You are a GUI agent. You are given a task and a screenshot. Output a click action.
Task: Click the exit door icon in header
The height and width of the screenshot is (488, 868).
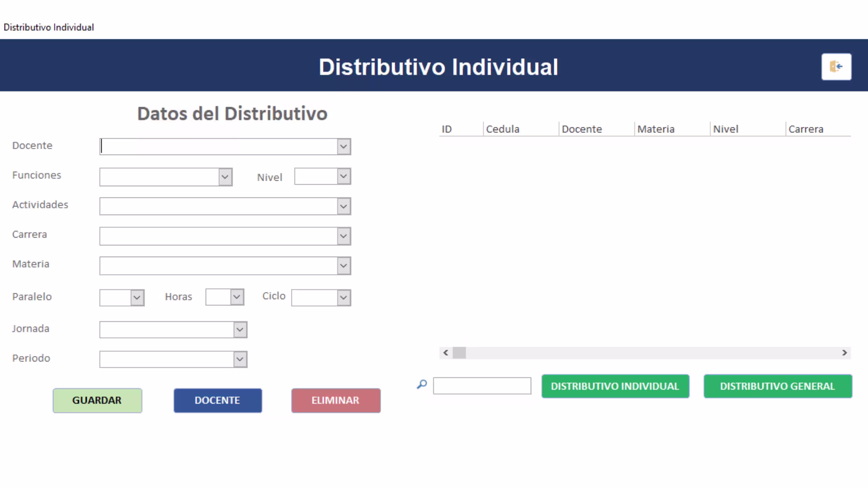836,67
